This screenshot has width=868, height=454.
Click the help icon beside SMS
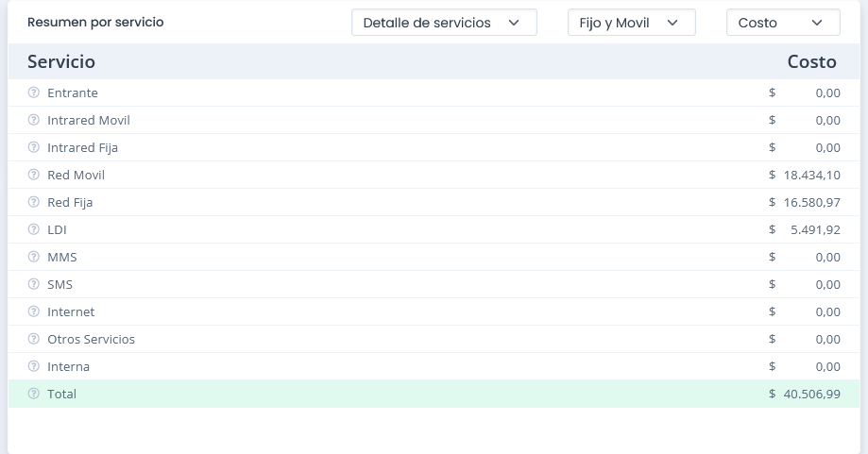[34, 284]
